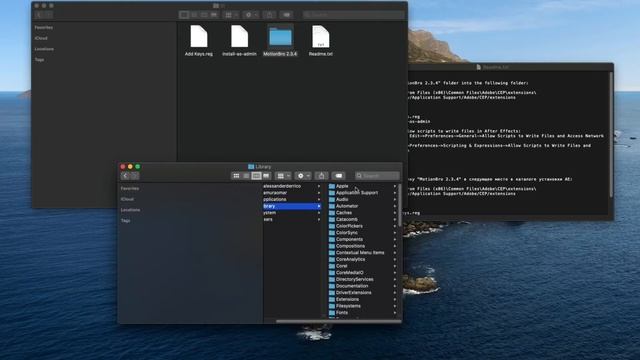Viewport: 640px width, 360px height.
Task: Select iCloud heading in Library sidebar
Action: click(127, 199)
